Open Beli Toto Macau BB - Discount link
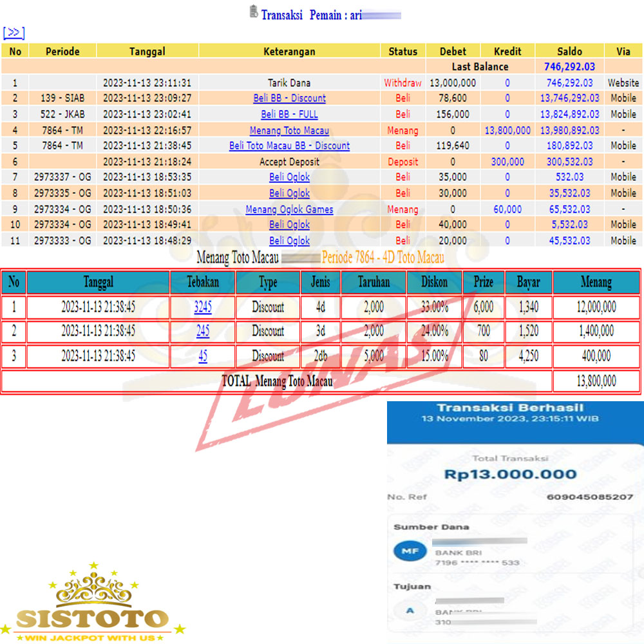The height and width of the screenshot is (644, 644). [289, 146]
